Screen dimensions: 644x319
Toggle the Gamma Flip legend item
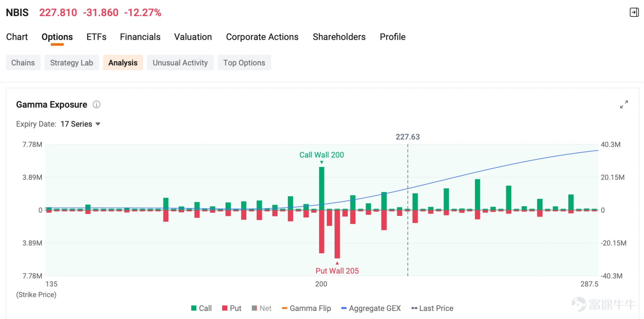click(306, 308)
